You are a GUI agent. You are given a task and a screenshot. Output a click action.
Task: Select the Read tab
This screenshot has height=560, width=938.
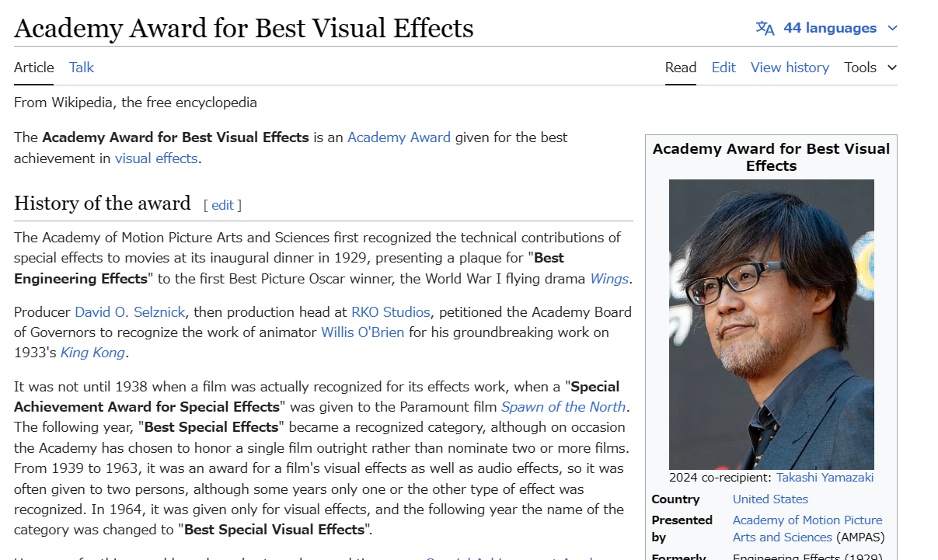tap(680, 68)
